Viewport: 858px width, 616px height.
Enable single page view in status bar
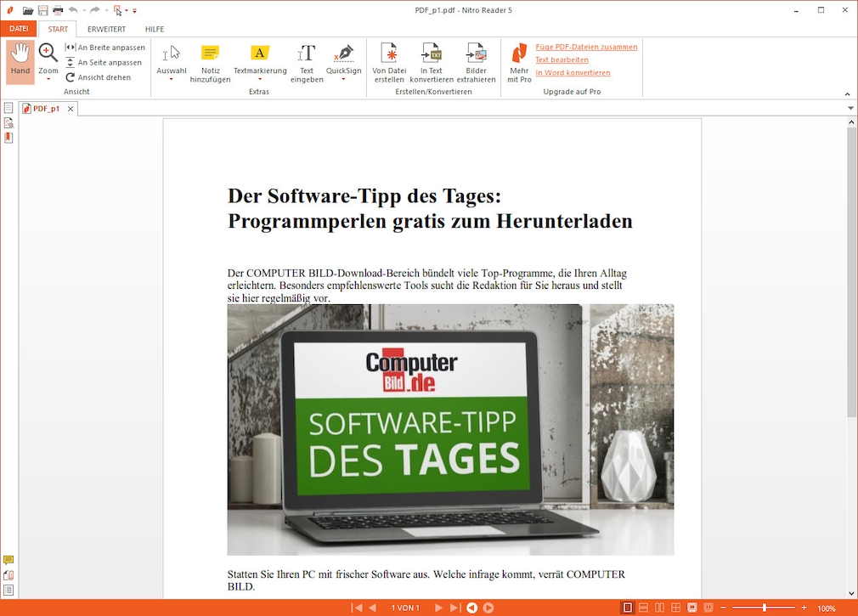(628, 608)
